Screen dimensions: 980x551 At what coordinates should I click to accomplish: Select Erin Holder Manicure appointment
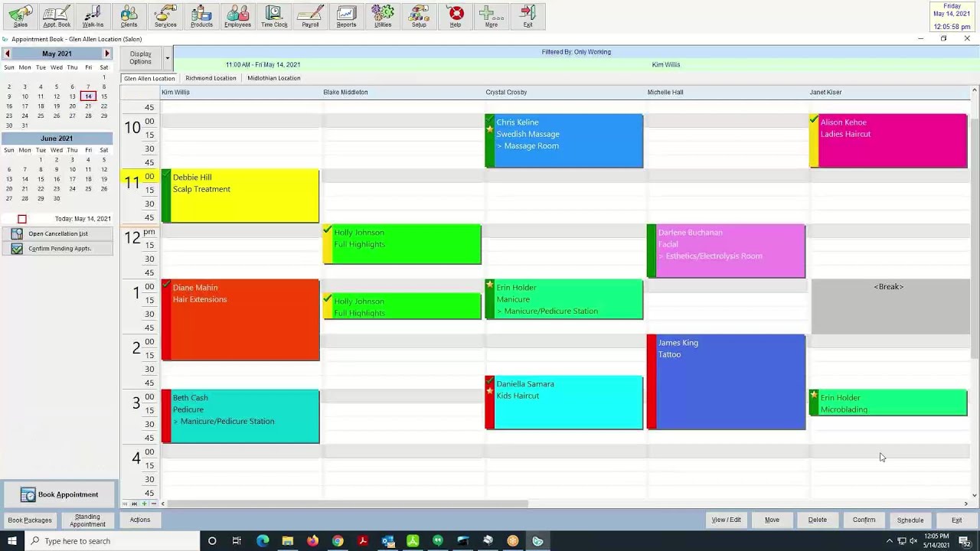(x=564, y=299)
